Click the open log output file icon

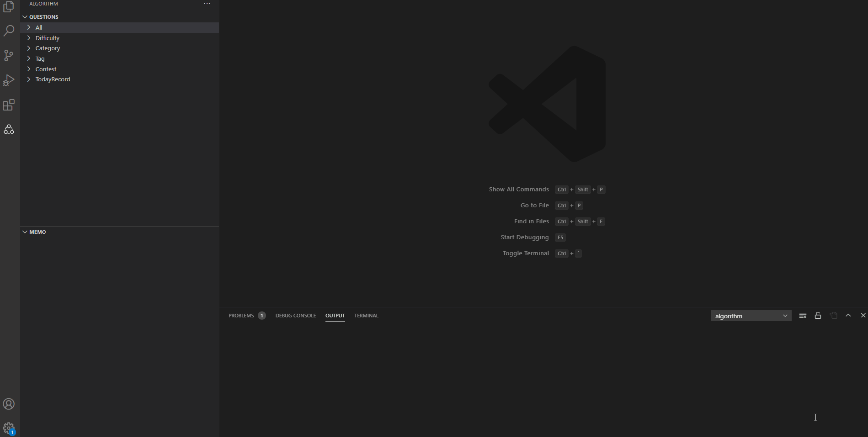(834, 316)
